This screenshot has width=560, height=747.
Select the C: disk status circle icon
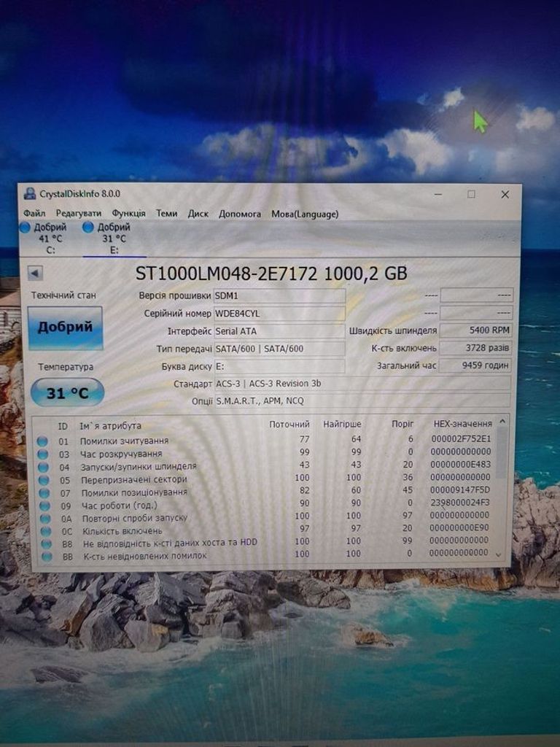pos(25,228)
